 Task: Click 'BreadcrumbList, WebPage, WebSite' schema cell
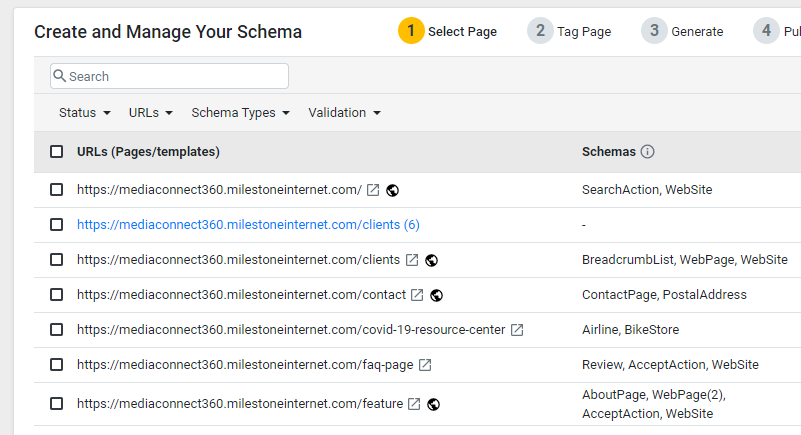[x=685, y=259]
